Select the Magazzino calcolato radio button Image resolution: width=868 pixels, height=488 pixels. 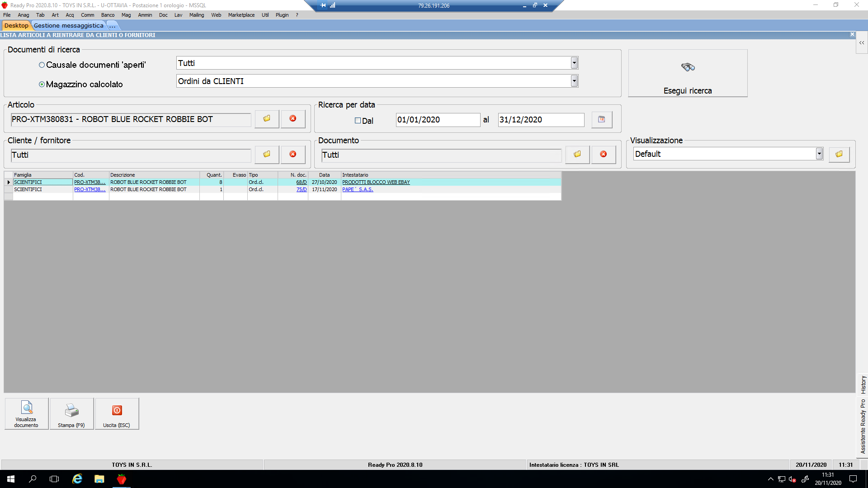click(42, 84)
